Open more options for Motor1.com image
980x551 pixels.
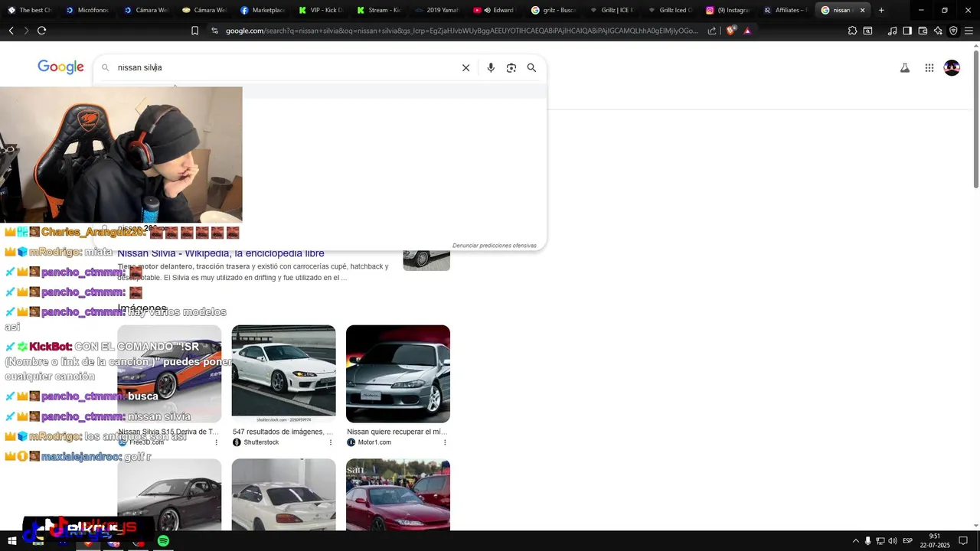point(445,442)
